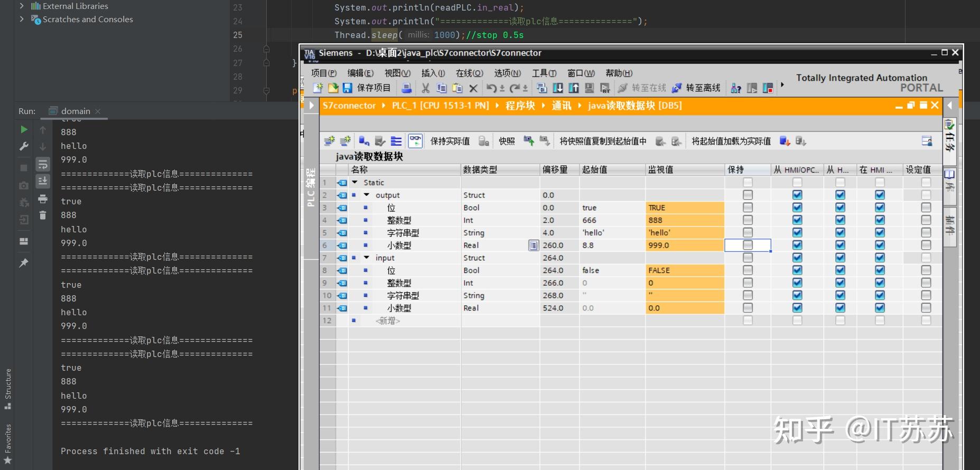Rerun the domain program with green play icon

[24, 129]
